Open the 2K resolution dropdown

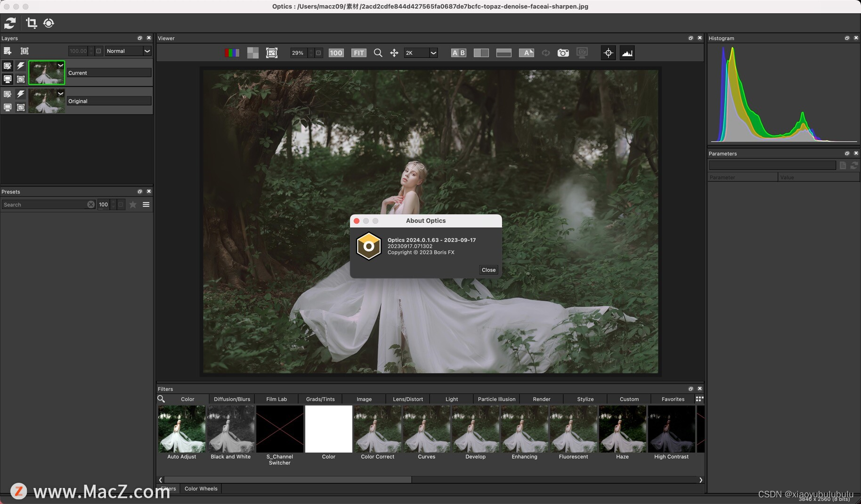point(421,53)
